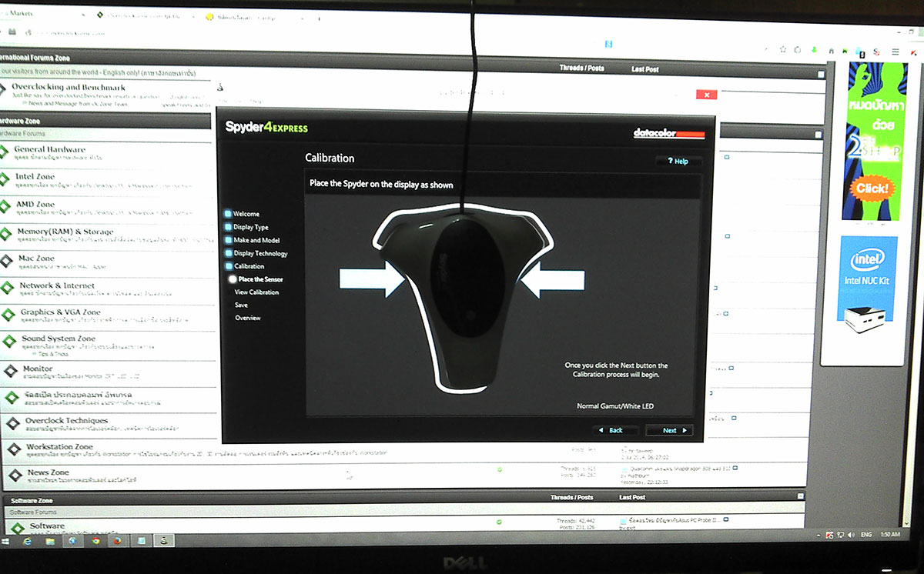Click the Windows Start button
Image resolution: width=924 pixels, height=574 pixels.
tap(6, 541)
